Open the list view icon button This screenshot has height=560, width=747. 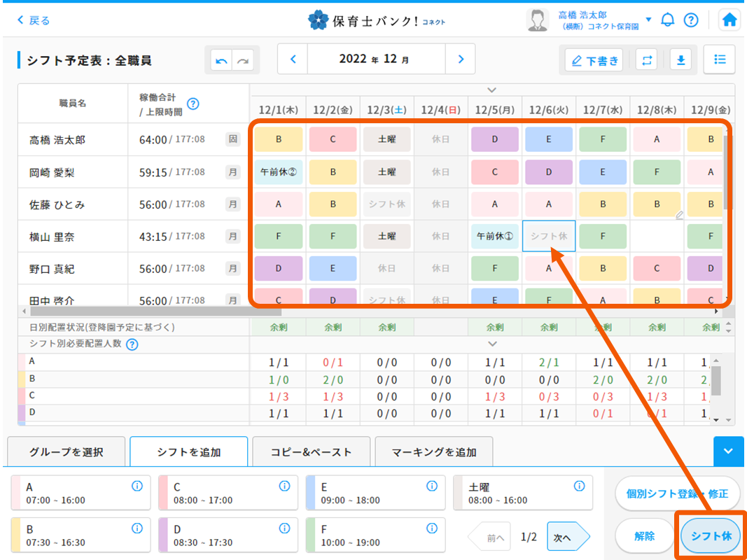click(720, 59)
